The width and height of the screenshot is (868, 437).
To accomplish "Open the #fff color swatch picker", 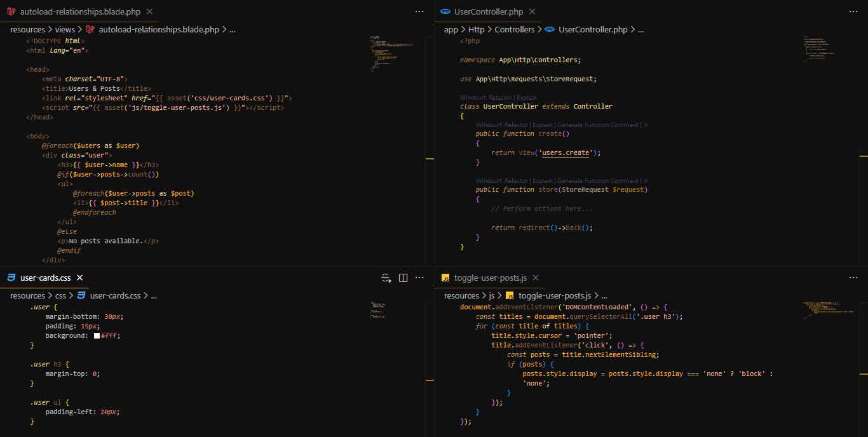I will click(x=97, y=335).
